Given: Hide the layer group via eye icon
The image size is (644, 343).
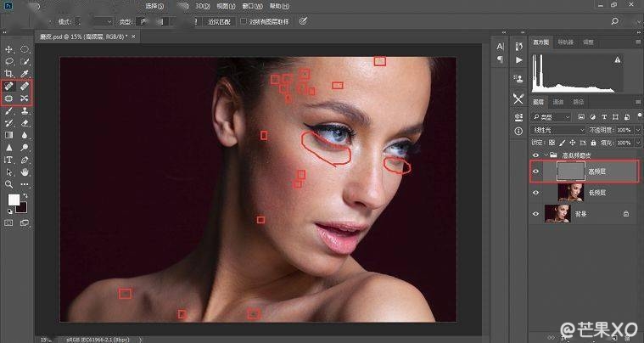Looking at the screenshot, I should pyautogui.click(x=535, y=155).
